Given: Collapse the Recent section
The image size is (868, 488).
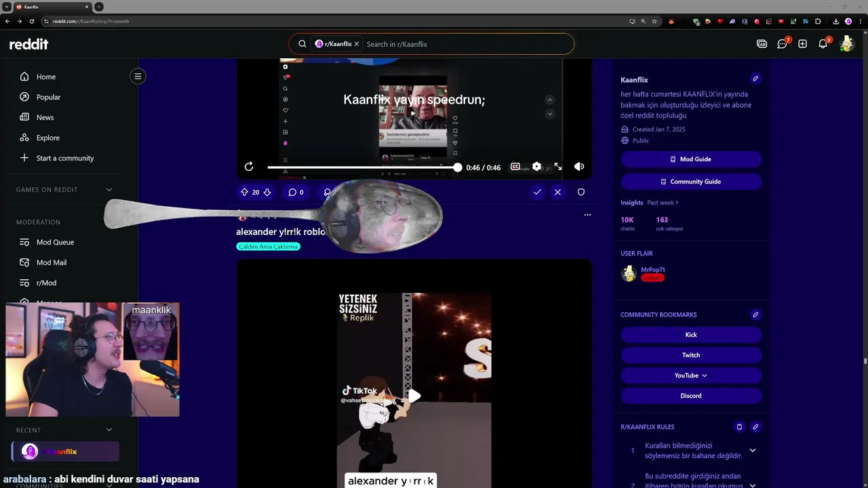Looking at the screenshot, I should point(109,430).
